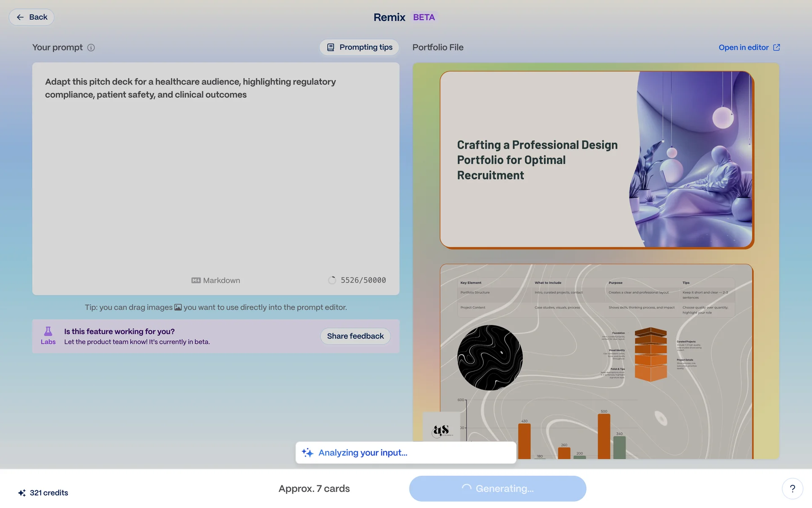The image size is (812, 508).
Task: Open Prompting tips
Action: coord(359,47)
